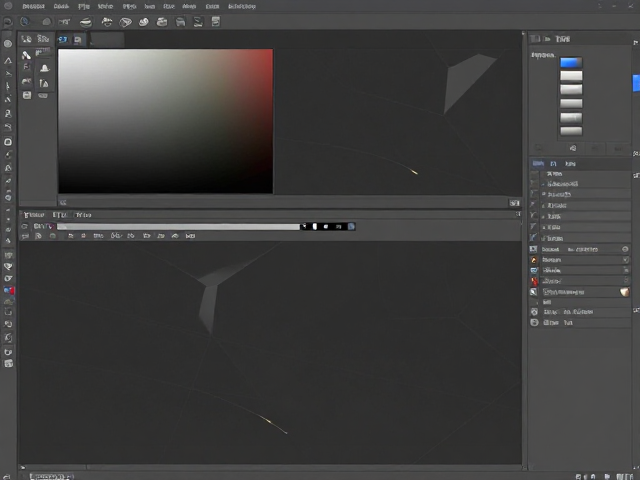Click the oval bowl-shaped icon in top toolbar
Viewport: 640px width, 480px height.
(85, 22)
